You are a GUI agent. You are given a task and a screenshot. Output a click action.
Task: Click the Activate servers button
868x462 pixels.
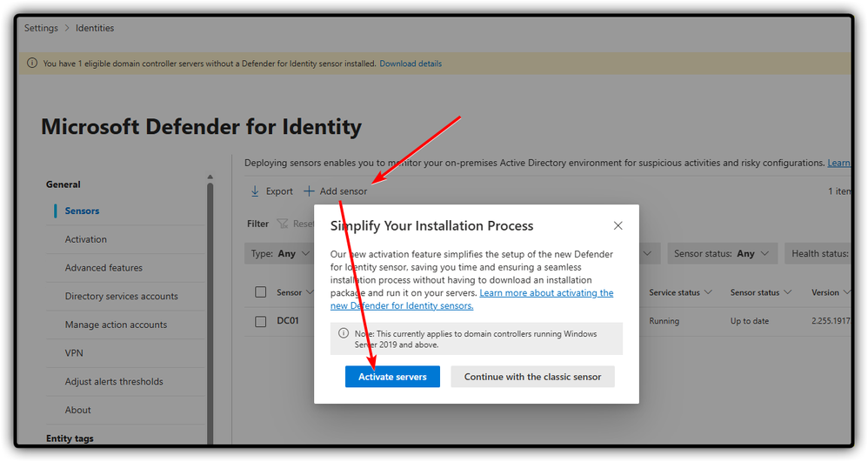pos(392,377)
